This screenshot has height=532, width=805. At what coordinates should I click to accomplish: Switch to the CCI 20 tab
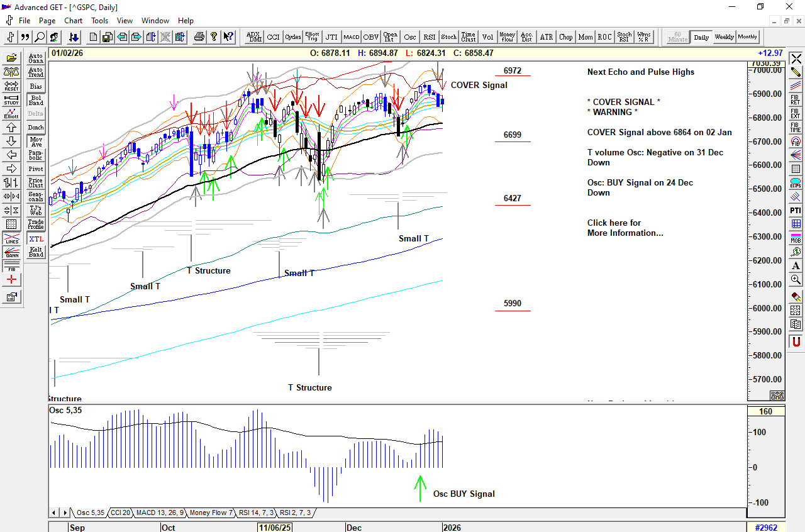(120, 513)
